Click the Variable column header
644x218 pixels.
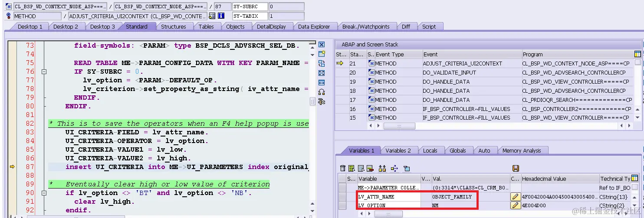[389, 179]
